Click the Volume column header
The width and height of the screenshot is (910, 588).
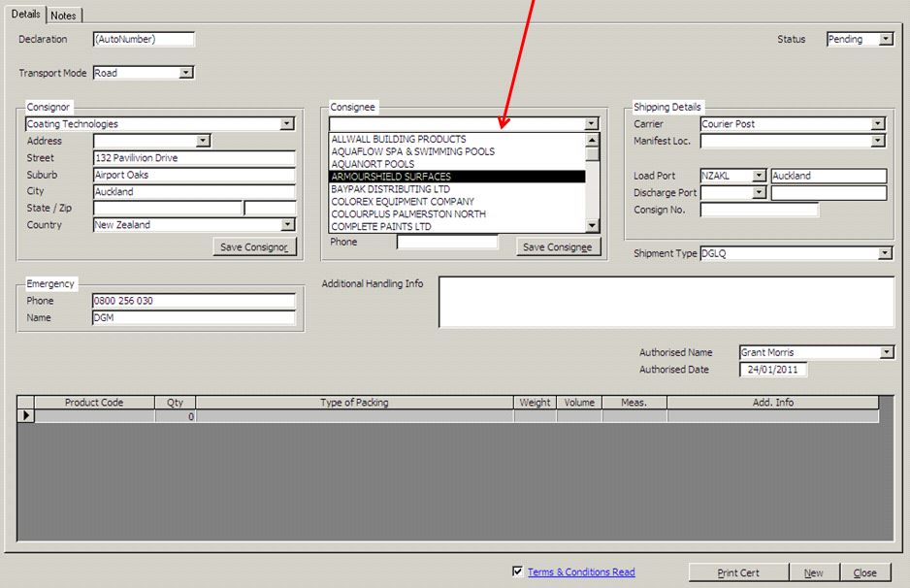coord(580,403)
